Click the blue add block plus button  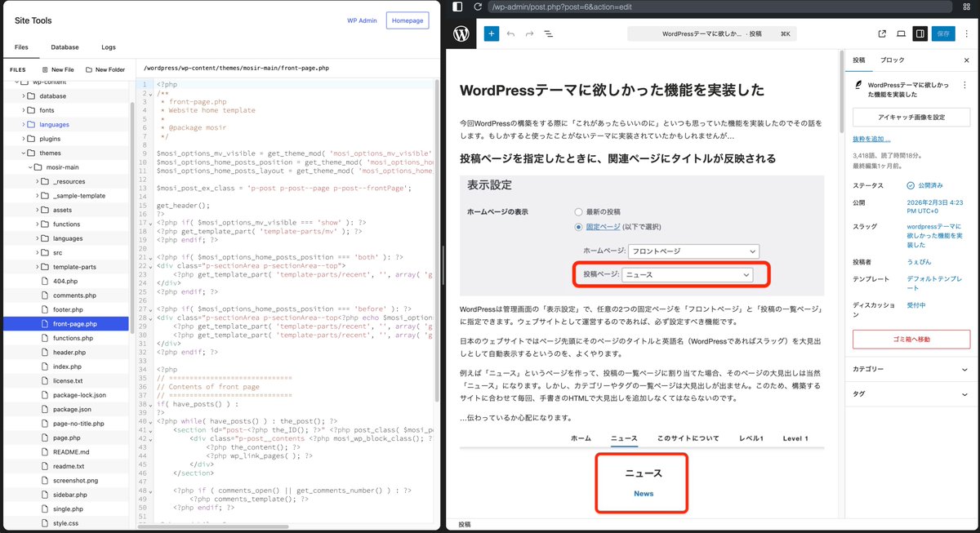491,33
